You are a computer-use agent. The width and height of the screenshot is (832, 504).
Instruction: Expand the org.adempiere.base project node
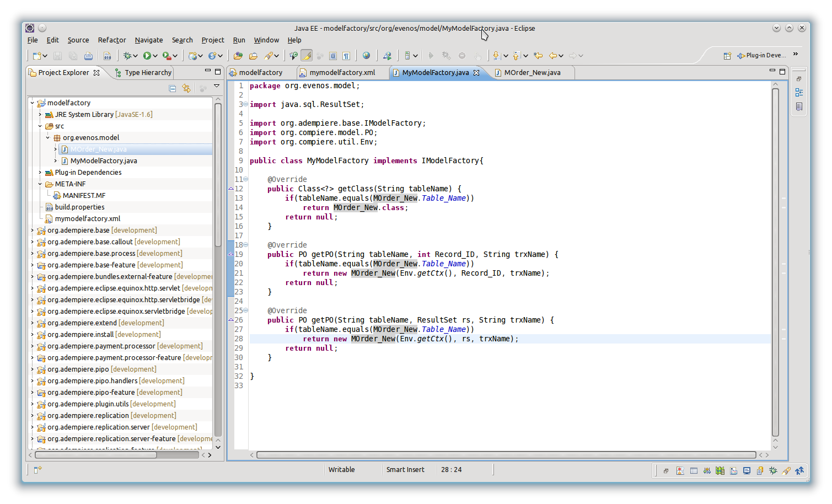[x=33, y=230]
